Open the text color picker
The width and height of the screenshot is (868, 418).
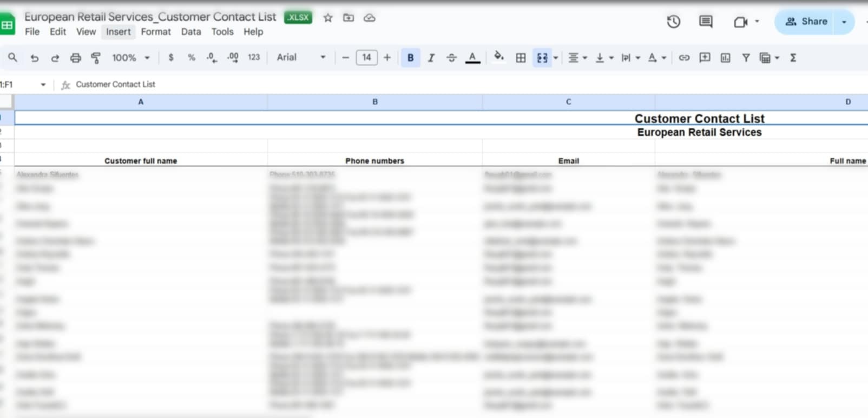pyautogui.click(x=472, y=57)
